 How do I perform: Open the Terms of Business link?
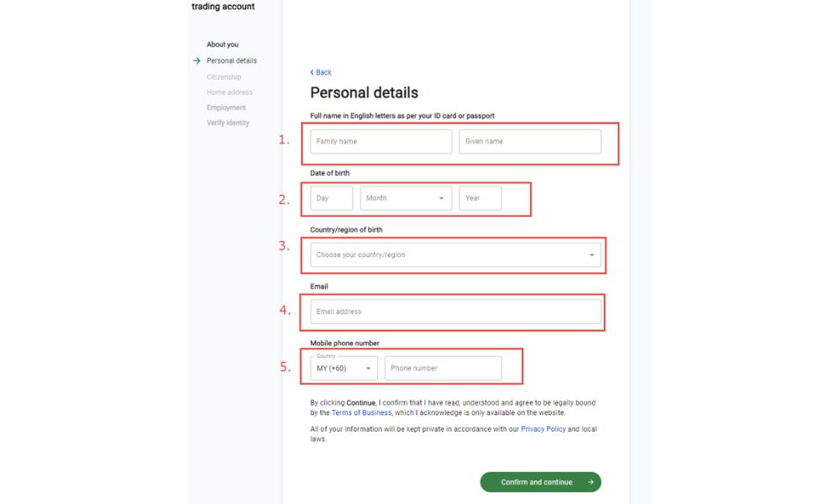(x=361, y=413)
